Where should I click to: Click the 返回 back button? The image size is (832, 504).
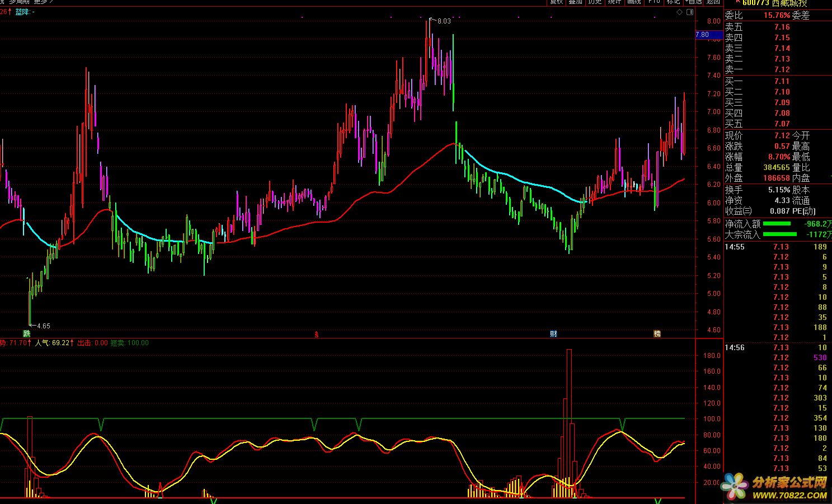[713, 2]
